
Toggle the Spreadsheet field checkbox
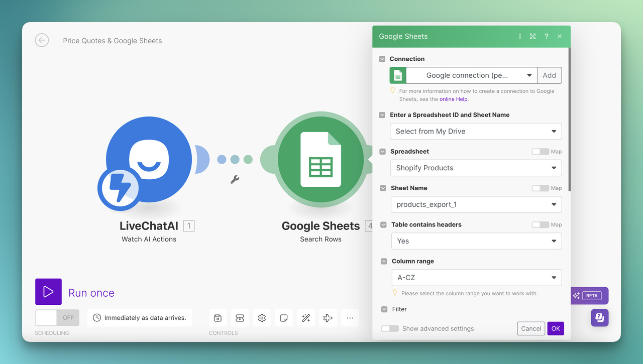(383, 151)
